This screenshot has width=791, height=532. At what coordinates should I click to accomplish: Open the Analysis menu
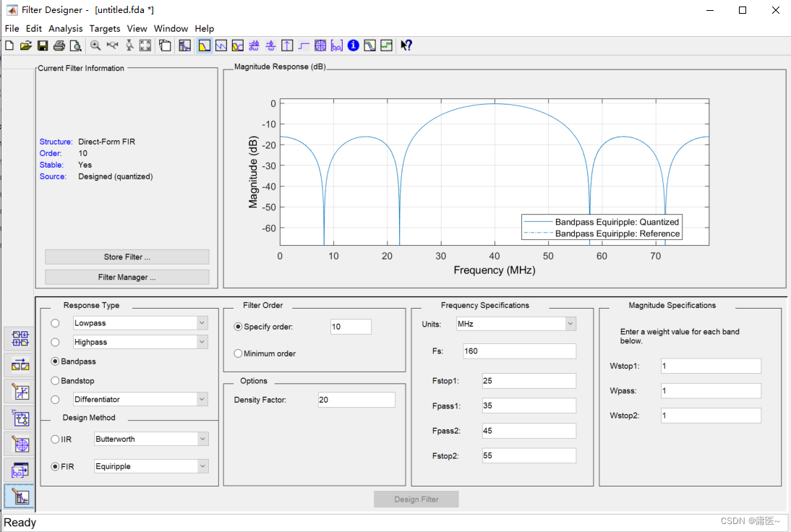coord(66,29)
